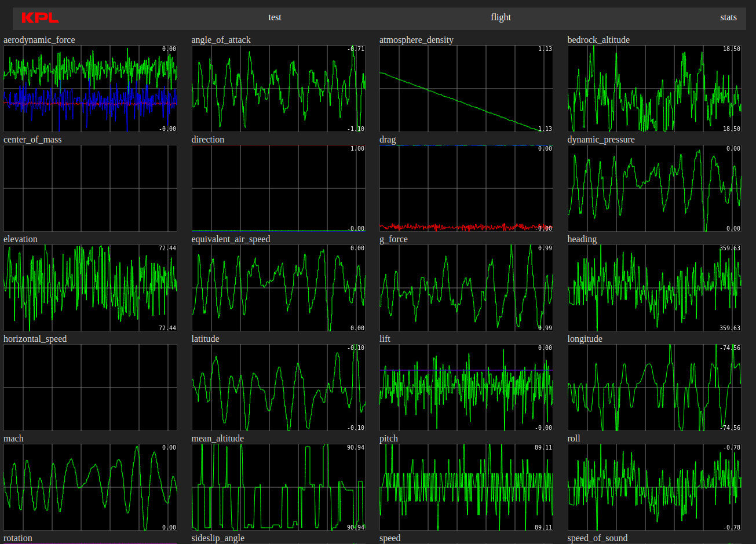Select the heading chart
The height and width of the screenshot is (544, 756).
[655, 288]
